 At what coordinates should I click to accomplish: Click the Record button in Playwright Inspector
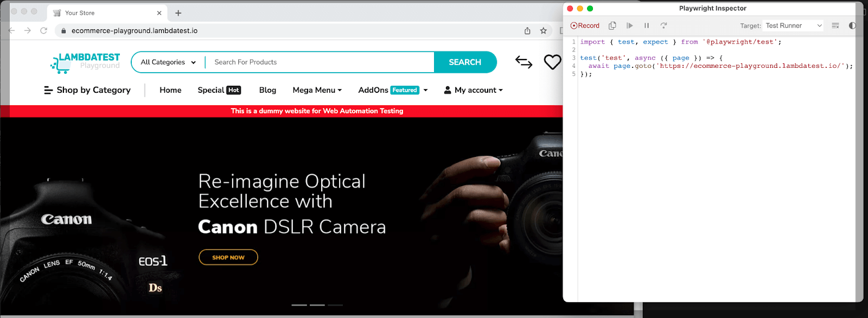pyautogui.click(x=585, y=26)
